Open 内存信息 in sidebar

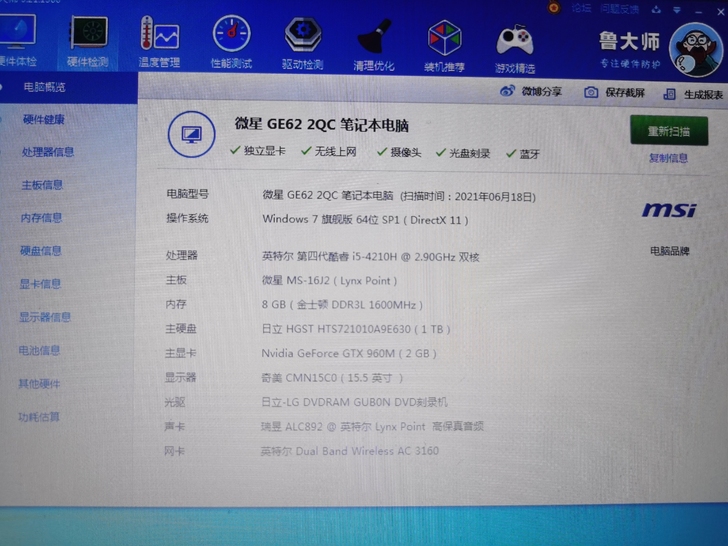pos(41,218)
